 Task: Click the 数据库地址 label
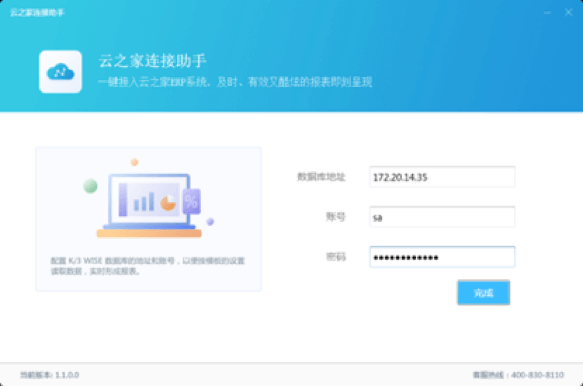pos(321,177)
